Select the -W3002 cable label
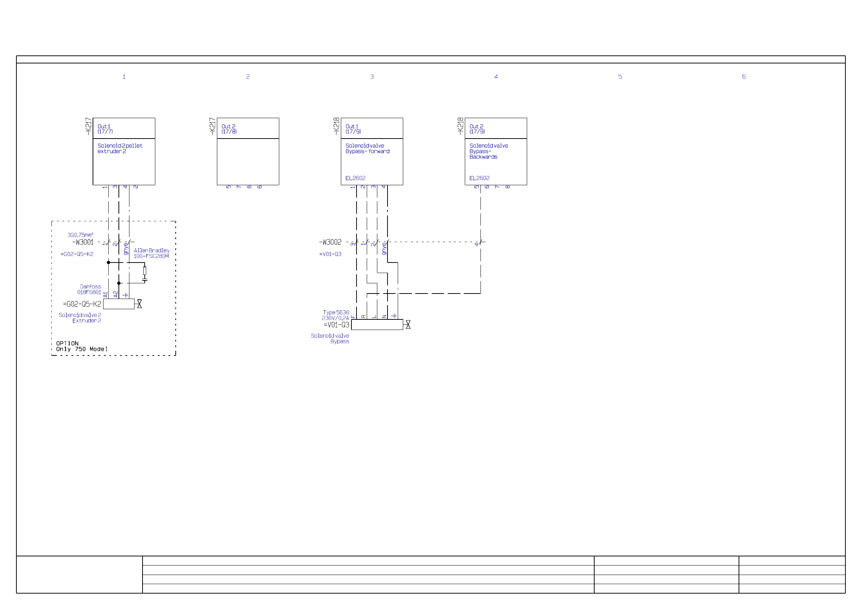 click(x=330, y=242)
